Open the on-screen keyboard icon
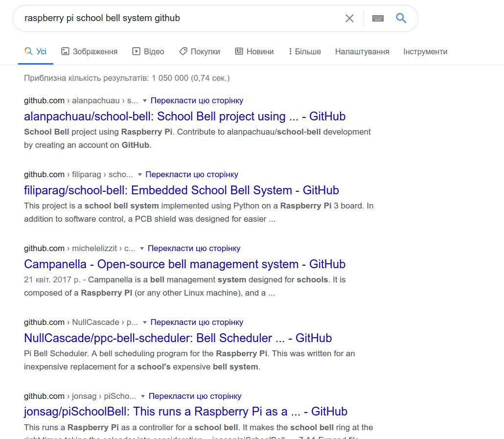Screen dimensions: 504x439 point(378,18)
